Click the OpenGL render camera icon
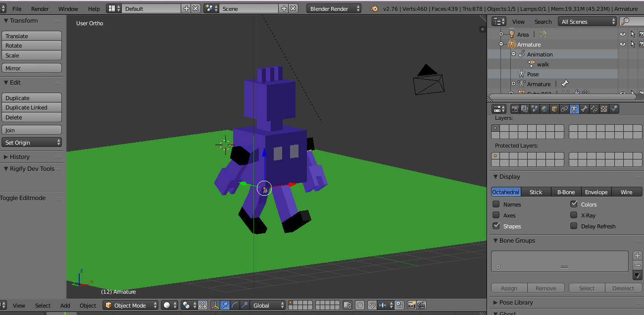The height and width of the screenshot is (315, 644). tap(411, 306)
